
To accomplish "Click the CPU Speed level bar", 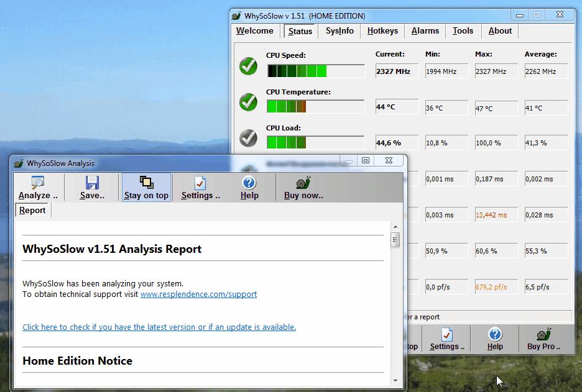I will click(x=316, y=71).
